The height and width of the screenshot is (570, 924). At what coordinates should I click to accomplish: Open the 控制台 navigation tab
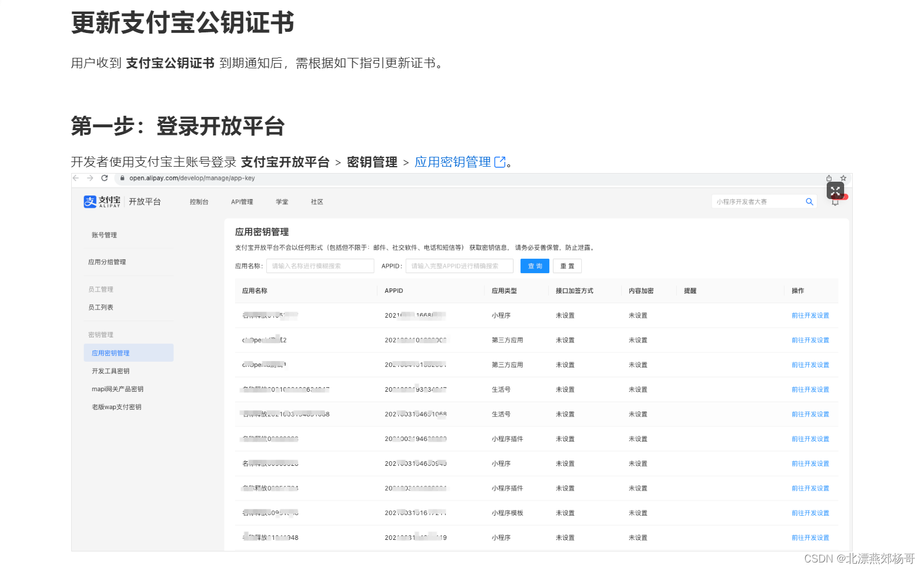click(199, 202)
